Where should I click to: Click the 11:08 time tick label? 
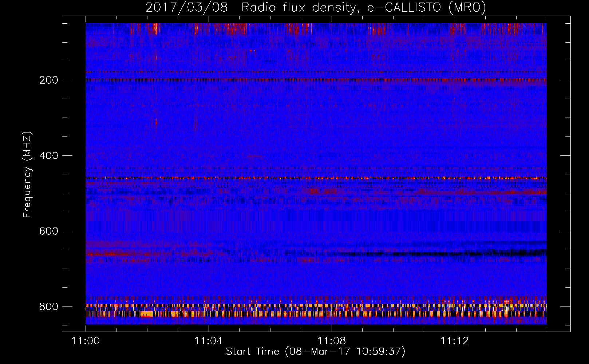[x=332, y=341]
